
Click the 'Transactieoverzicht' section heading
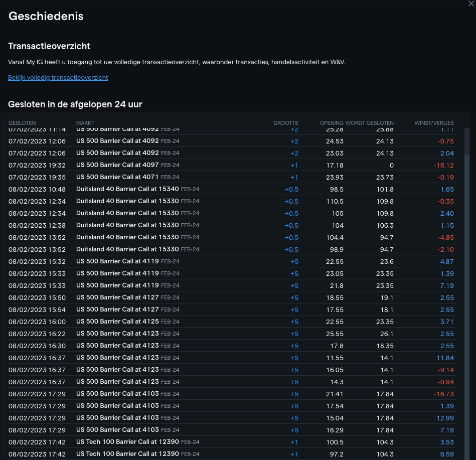(49, 46)
